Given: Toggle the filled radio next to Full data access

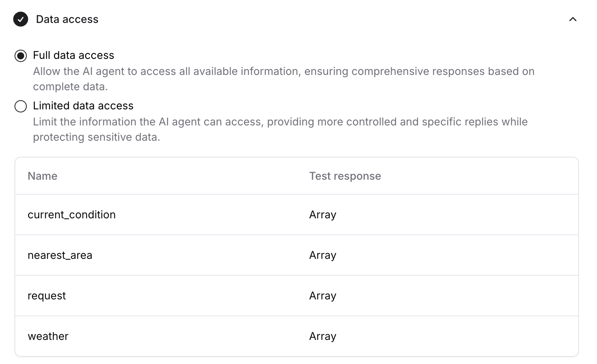Looking at the screenshot, I should tap(21, 56).
